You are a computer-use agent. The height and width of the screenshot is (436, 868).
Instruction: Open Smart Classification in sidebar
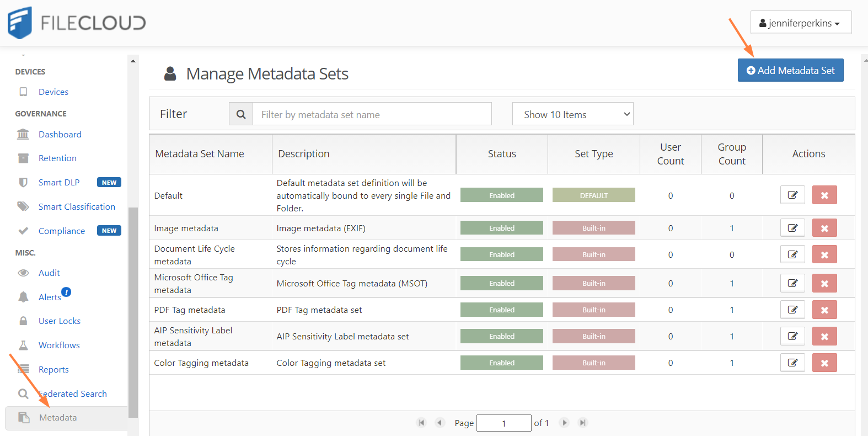pos(77,207)
